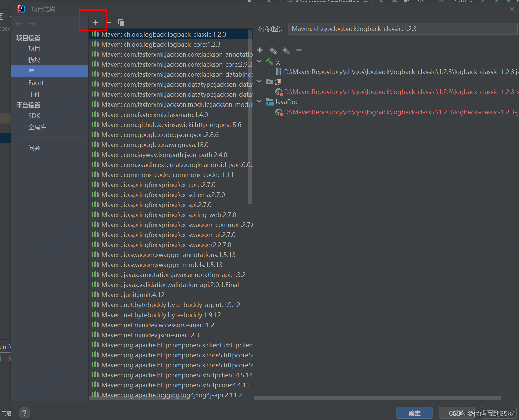This screenshot has width=519, height=420.
Task: Select Maven: org.apache.httpcomponents:httpclient:4.5.14
Action: (170, 375)
